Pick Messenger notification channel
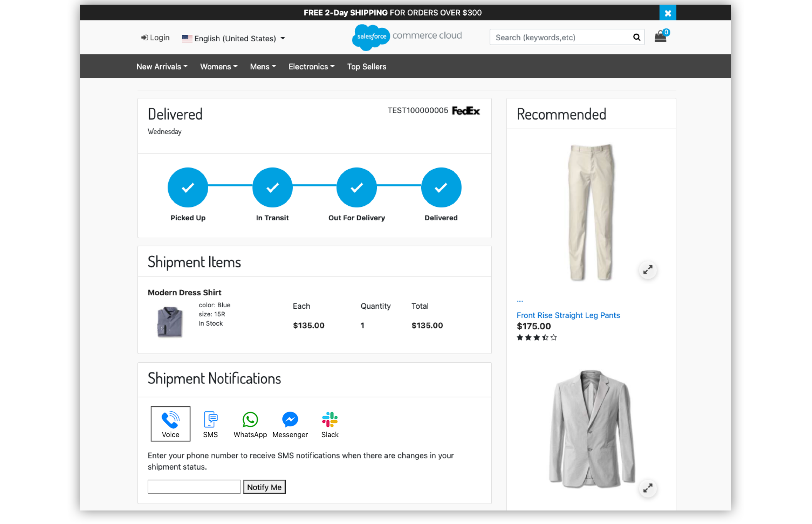The width and height of the screenshot is (812, 524). 290,424
